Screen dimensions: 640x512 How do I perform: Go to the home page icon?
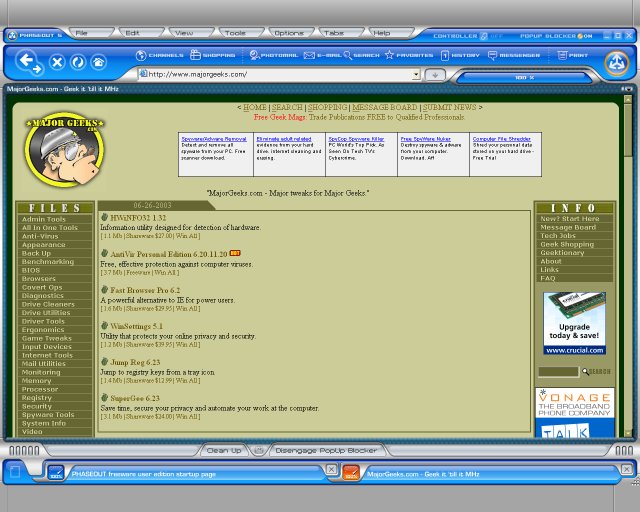coord(98,62)
